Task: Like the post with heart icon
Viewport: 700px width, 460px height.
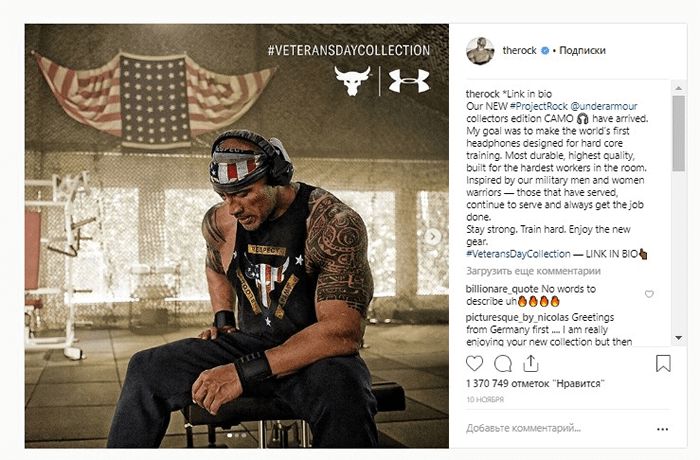Action: coord(475,364)
